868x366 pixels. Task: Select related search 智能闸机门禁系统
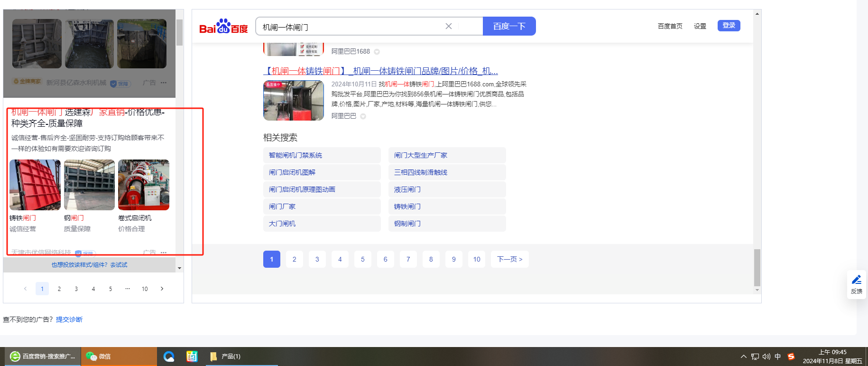322,155
